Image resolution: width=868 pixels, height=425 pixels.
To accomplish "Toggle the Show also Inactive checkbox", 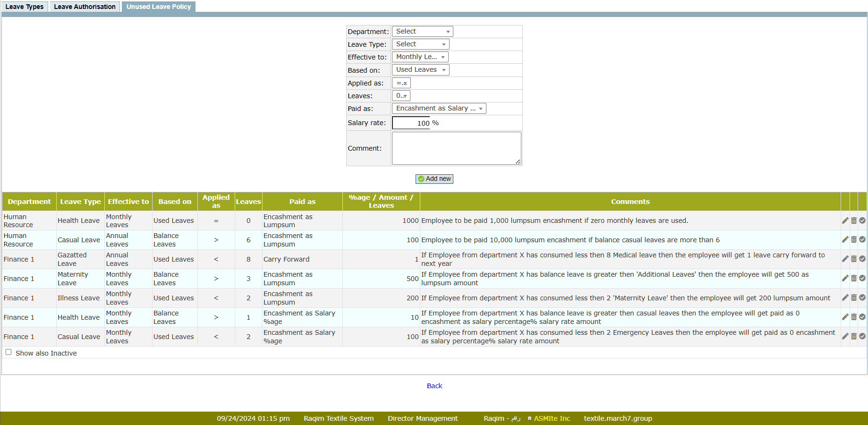I will coord(9,352).
